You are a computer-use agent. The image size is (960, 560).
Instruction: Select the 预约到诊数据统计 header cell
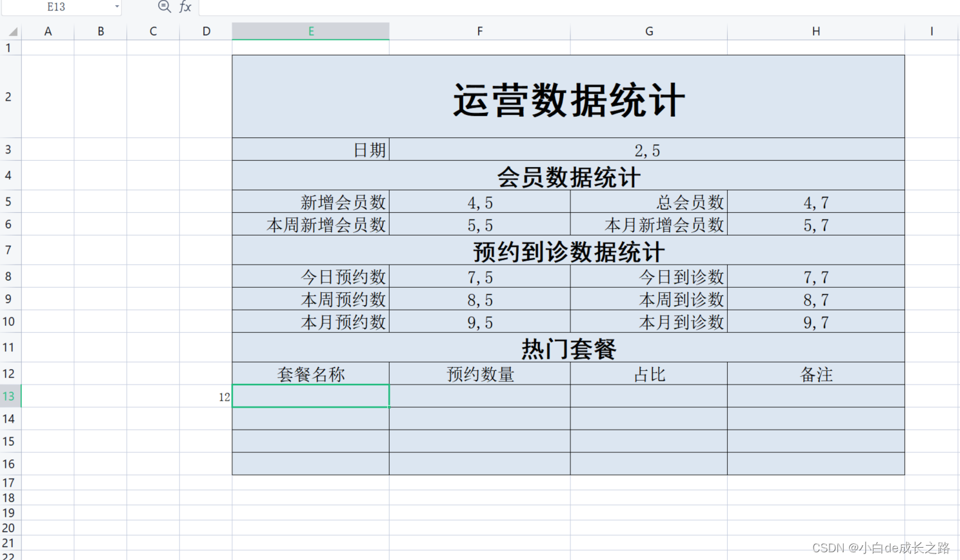(x=568, y=250)
